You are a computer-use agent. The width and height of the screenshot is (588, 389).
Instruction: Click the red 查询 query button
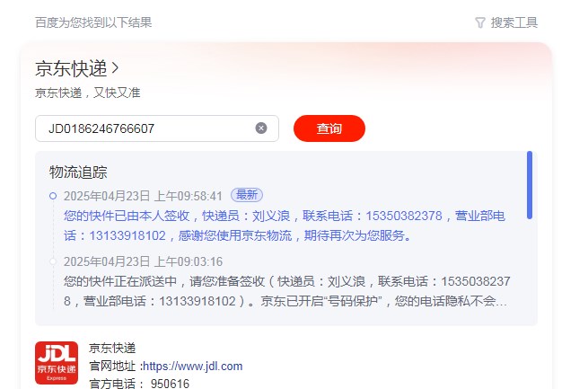[329, 128]
